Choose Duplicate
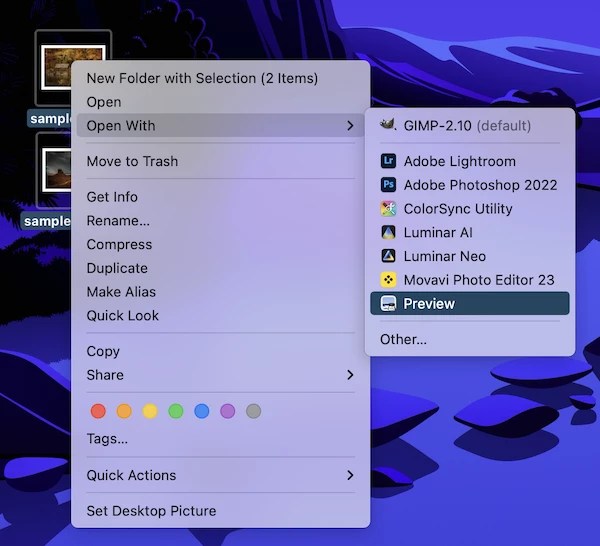This screenshot has height=546, width=600. [220, 268]
